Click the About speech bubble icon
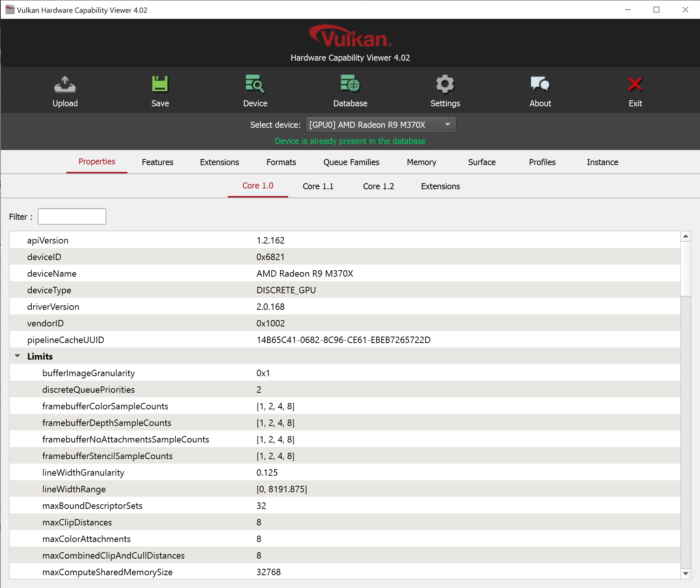The height and width of the screenshot is (588, 700). click(540, 84)
